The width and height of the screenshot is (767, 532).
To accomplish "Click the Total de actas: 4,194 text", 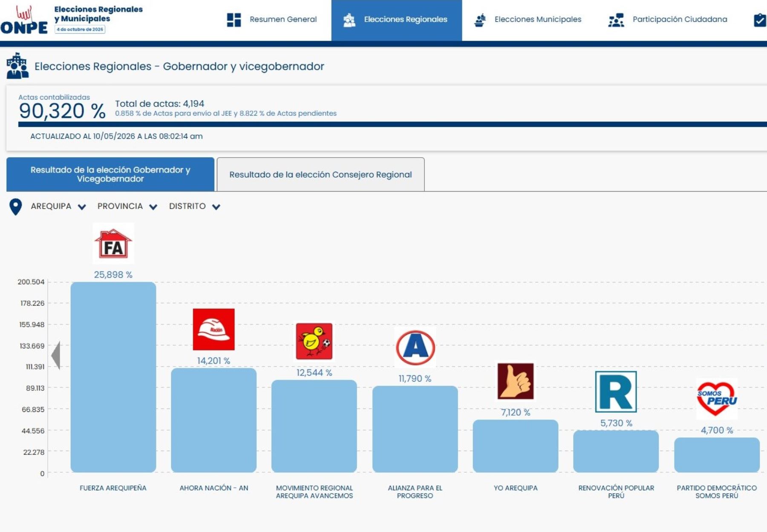I will 159,104.
